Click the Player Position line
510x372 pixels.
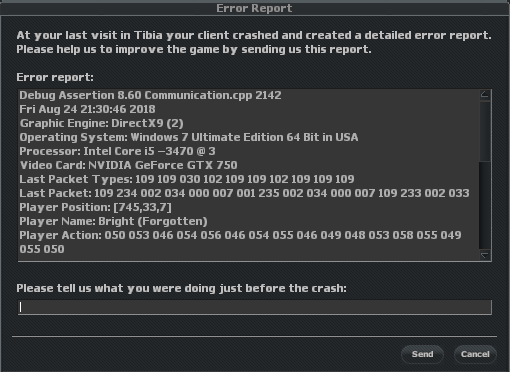pyautogui.click(x=95, y=207)
